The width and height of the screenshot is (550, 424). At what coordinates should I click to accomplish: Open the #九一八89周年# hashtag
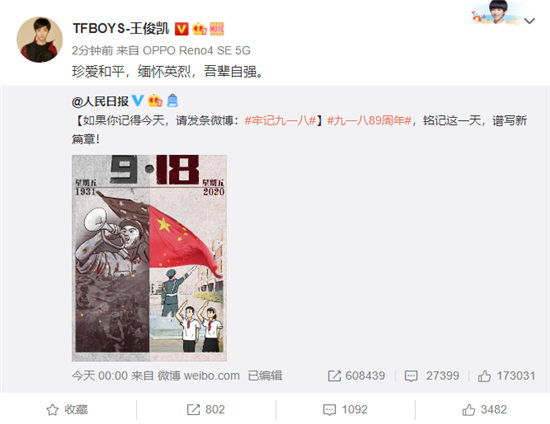coord(369,121)
